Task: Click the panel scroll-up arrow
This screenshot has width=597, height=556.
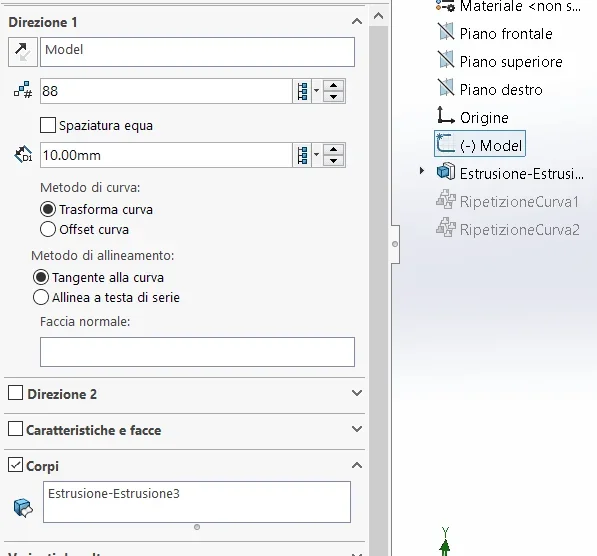Action: click(378, 16)
